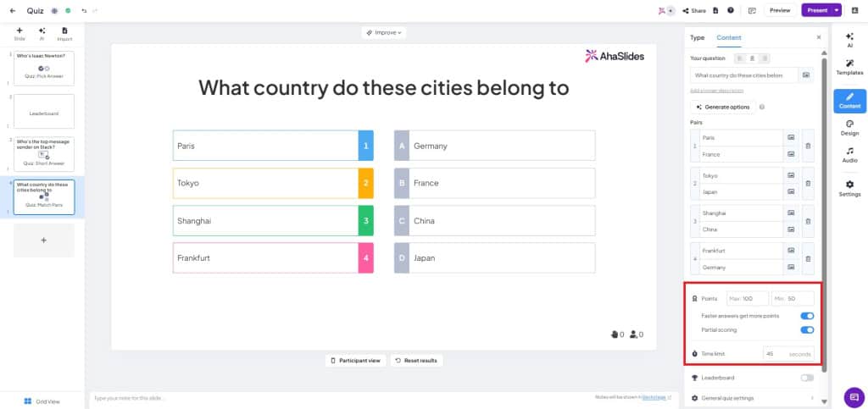The image size is (868, 409).
Task: Delete the Paris–France pair
Action: [x=808, y=146]
